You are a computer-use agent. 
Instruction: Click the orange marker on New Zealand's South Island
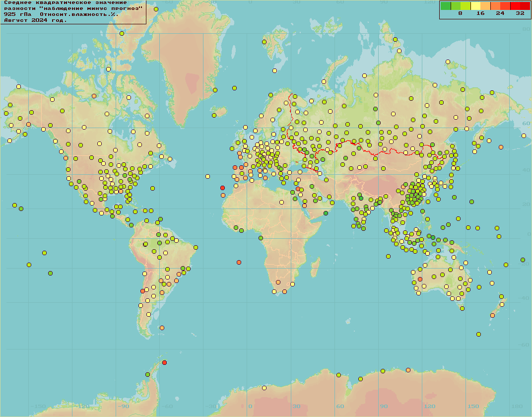tap(492, 315)
